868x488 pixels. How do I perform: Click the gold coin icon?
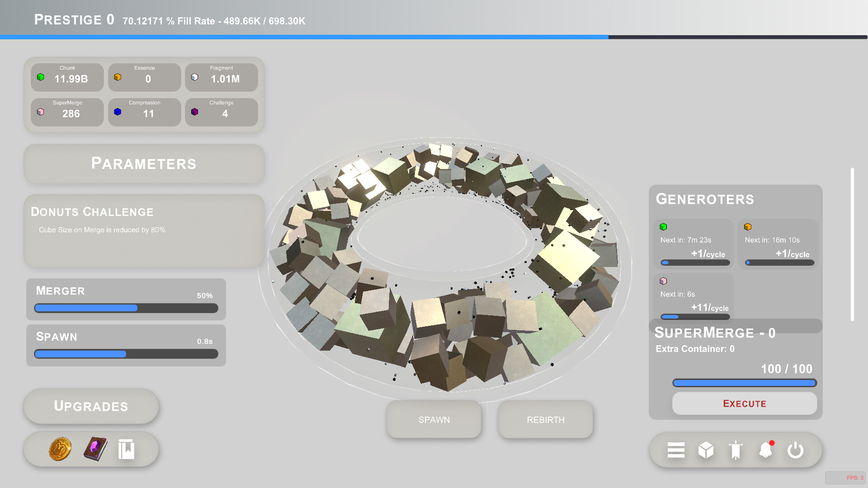coord(60,449)
